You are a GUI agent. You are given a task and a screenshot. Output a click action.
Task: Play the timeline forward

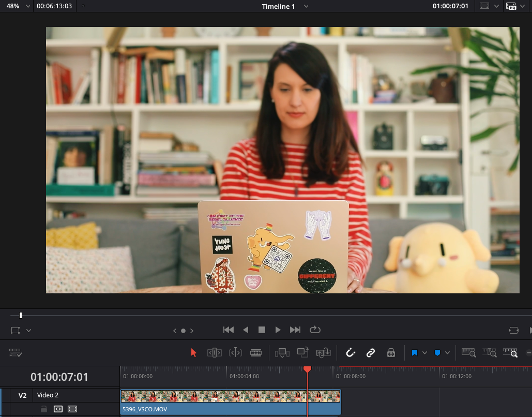pyautogui.click(x=278, y=330)
